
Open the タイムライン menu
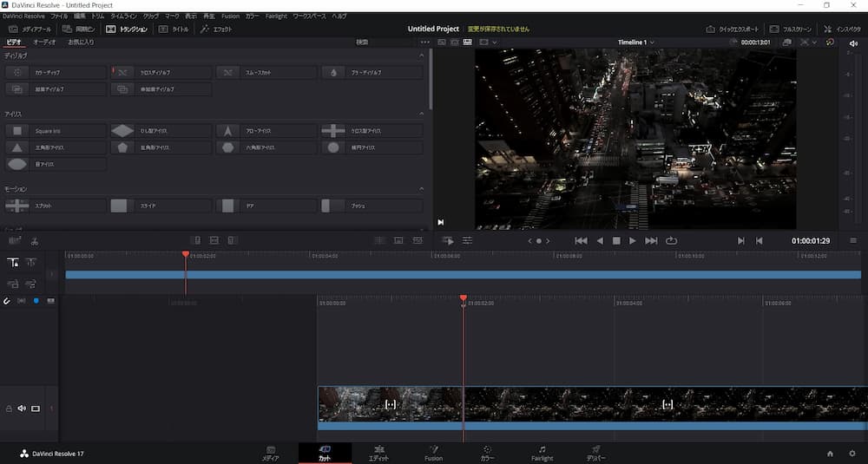point(123,16)
